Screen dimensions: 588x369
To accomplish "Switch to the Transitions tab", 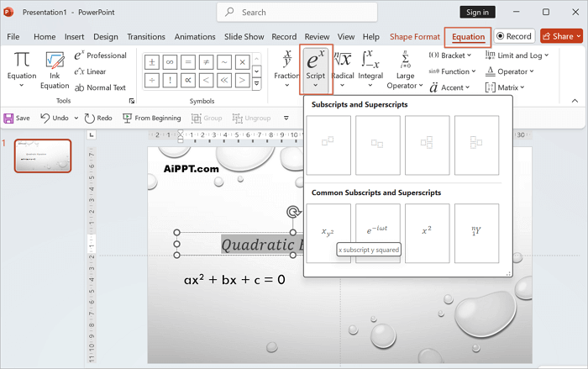I will click(x=146, y=37).
